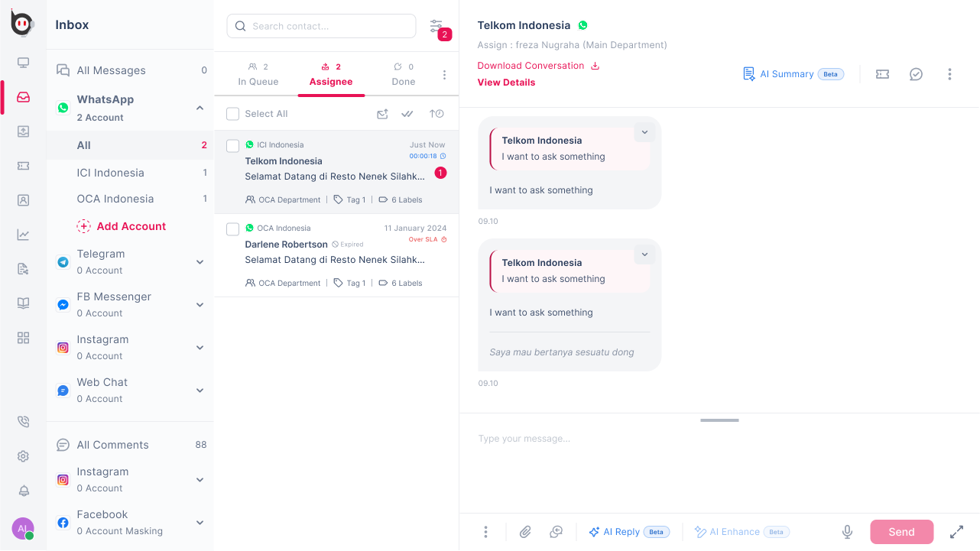
Task: Switch to the Done tab
Action: [x=404, y=75]
